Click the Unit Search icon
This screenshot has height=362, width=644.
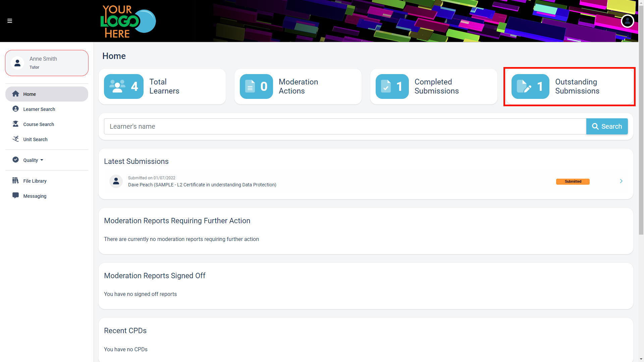[15, 139]
